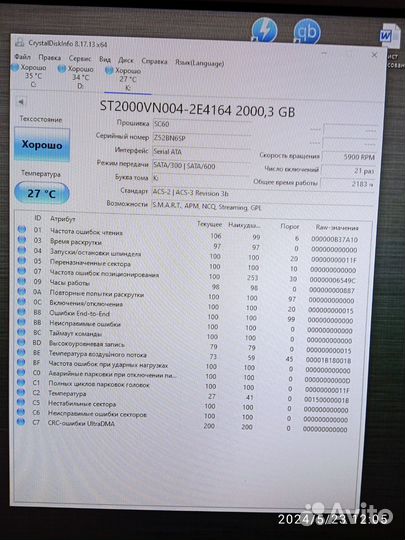405x540 pixels.
Task: Select the CRC-ошибки UltraDMA row name
Action: click(81, 423)
